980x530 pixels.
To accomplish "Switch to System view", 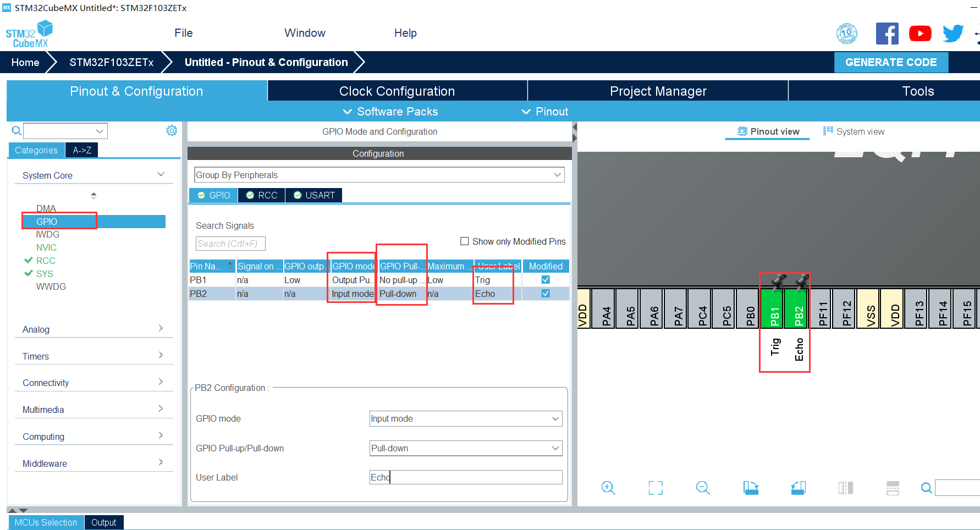I will 854,131.
